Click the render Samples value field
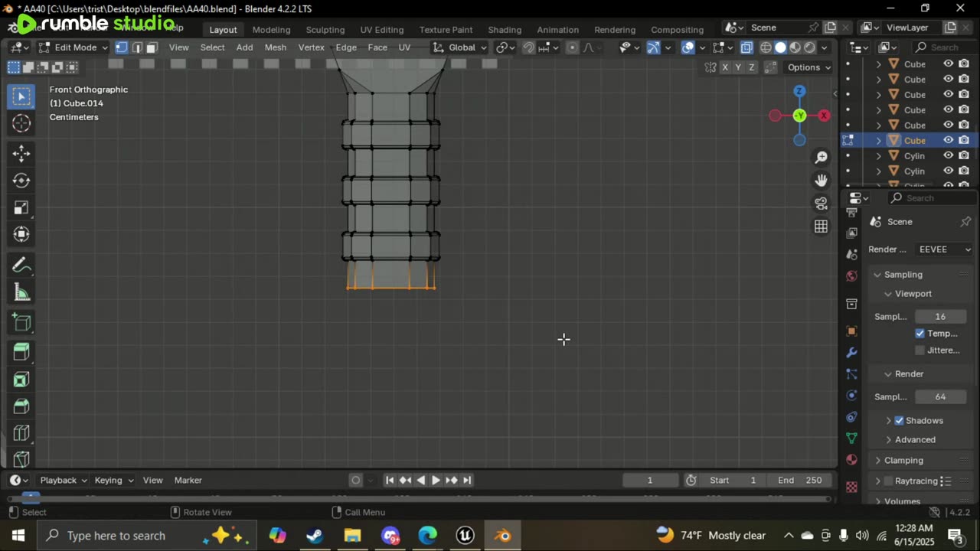The height and width of the screenshot is (551, 980). click(939, 396)
